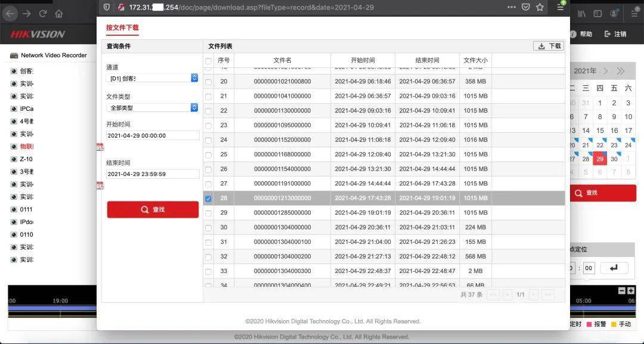Check the box for file row 24

click(x=208, y=140)
